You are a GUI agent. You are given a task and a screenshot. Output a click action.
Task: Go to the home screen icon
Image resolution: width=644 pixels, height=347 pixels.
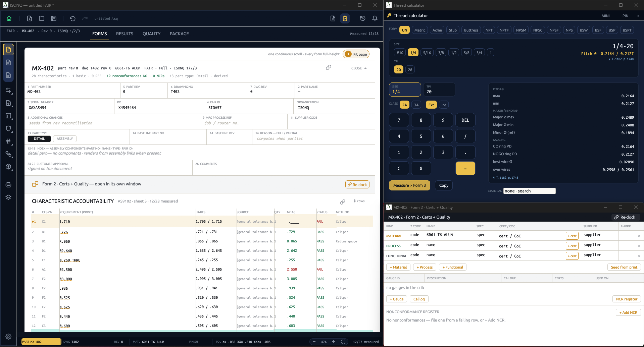point(9,18)
